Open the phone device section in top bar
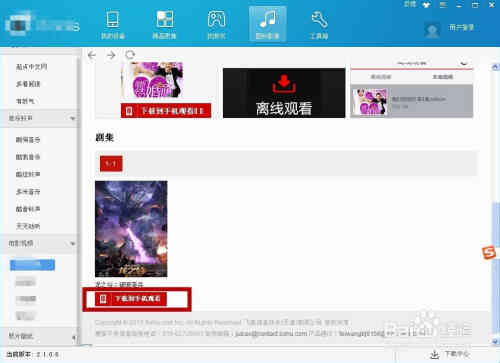Image resolution: width=500 pixels, height=363 pixels. (x=113, y=24)
